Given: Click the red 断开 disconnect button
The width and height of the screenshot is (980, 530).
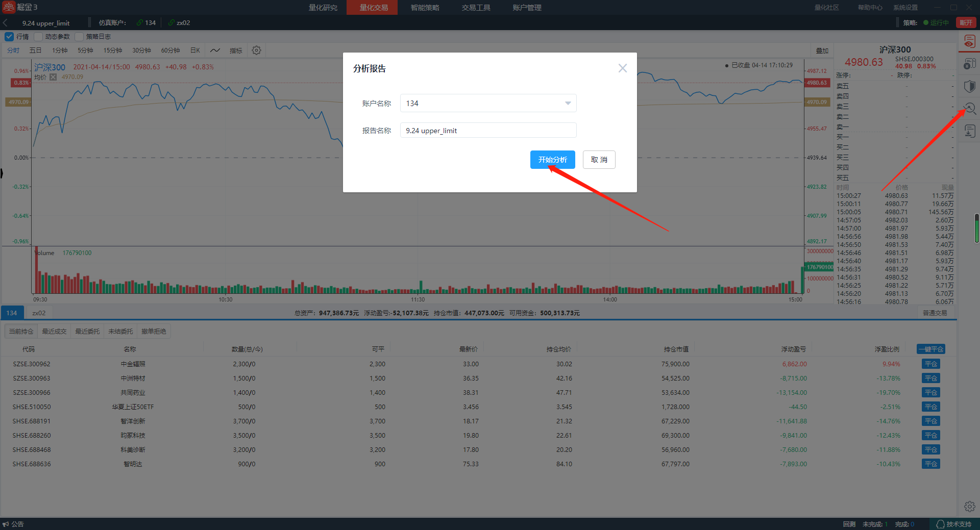Looking at the screenshot, I should click(x=966, y=23).
